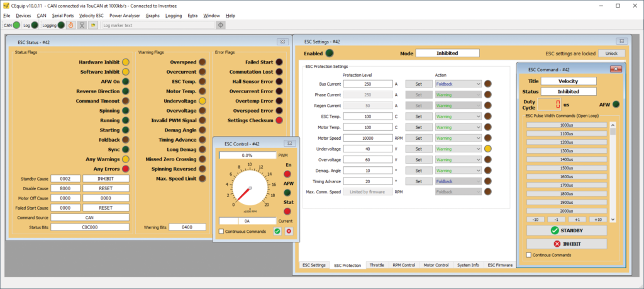Click the STANDBY button

567,230
